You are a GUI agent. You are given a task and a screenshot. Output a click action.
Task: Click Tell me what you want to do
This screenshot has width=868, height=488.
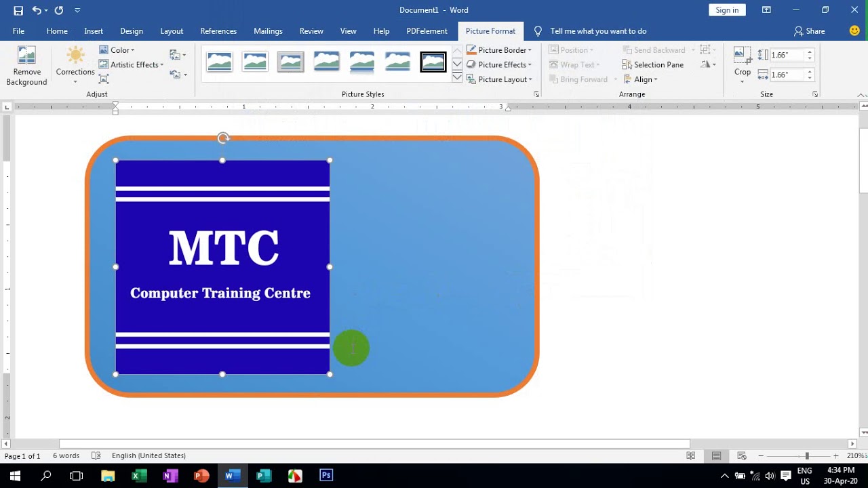[598, 31]
